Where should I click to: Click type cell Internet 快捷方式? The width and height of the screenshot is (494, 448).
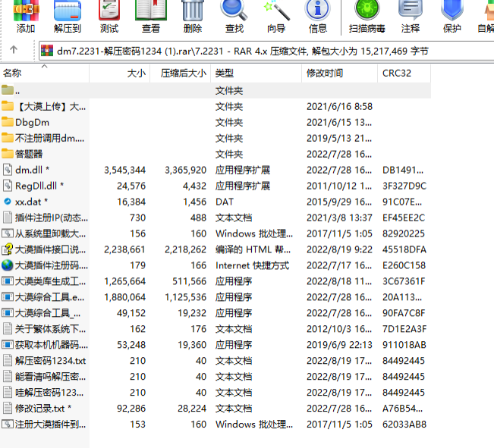click(x=252, y=265)
